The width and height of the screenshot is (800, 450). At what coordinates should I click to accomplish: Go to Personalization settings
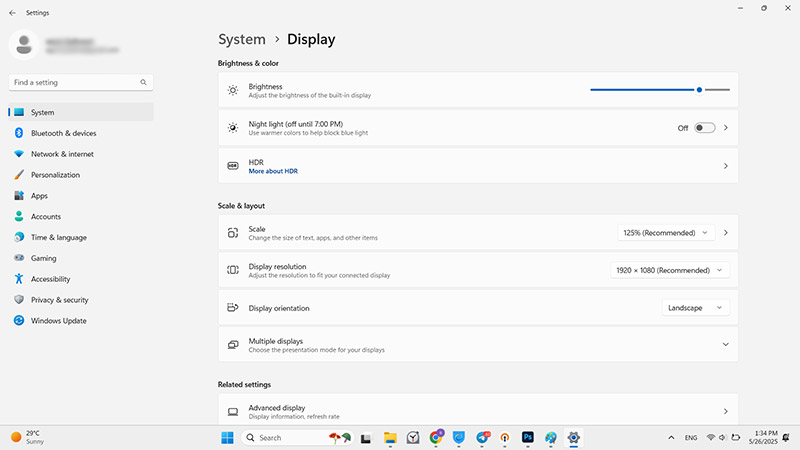(81, 175)
